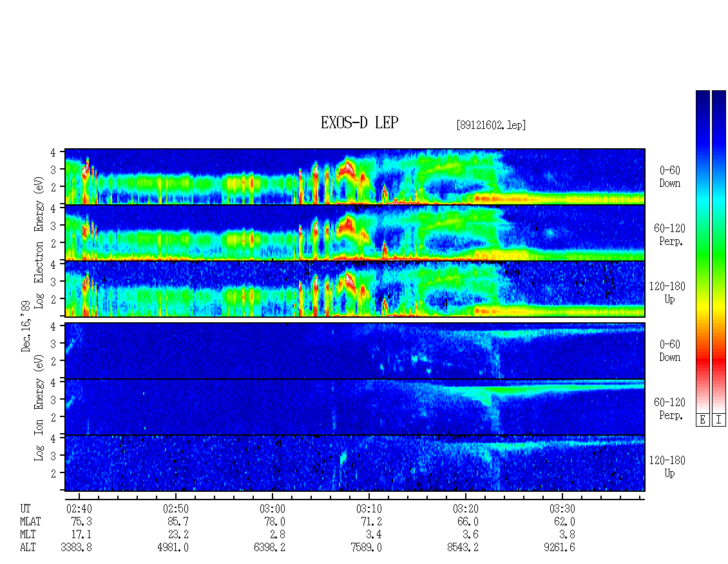Viewport: 728px width, 564px height.
Task: Click the MLT value 23.2
Action: coord(178,535)
